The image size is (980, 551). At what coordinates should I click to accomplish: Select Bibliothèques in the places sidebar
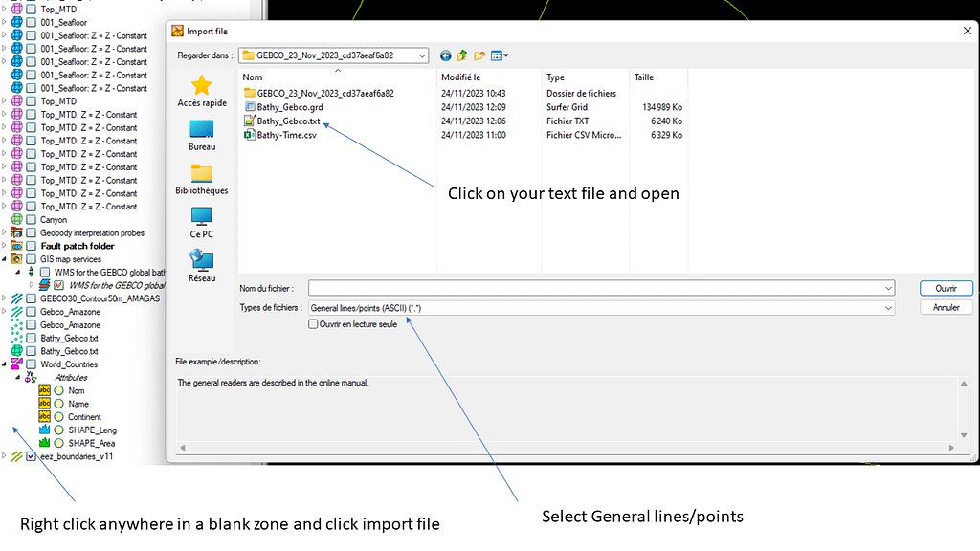tap(202, 179)
